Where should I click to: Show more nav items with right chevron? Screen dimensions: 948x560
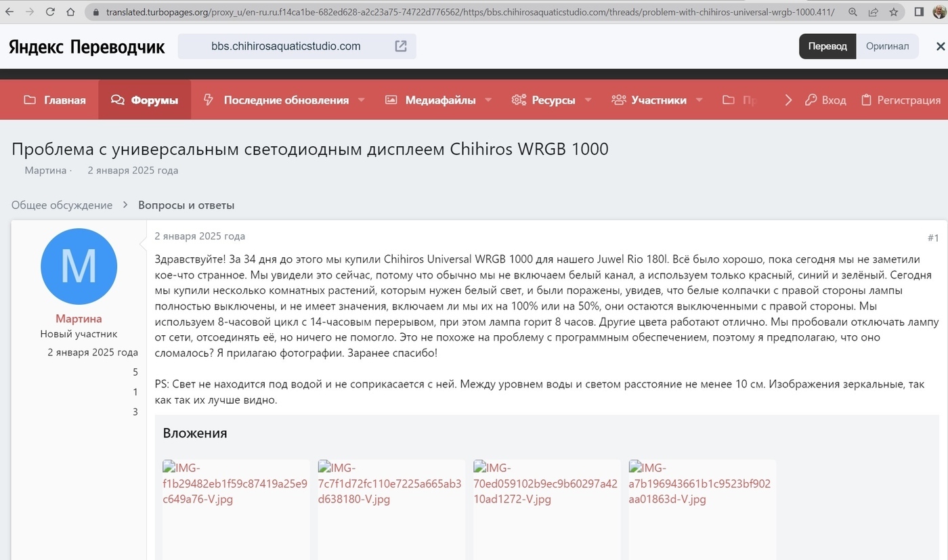pyautogui.click(x=788, y=100)
